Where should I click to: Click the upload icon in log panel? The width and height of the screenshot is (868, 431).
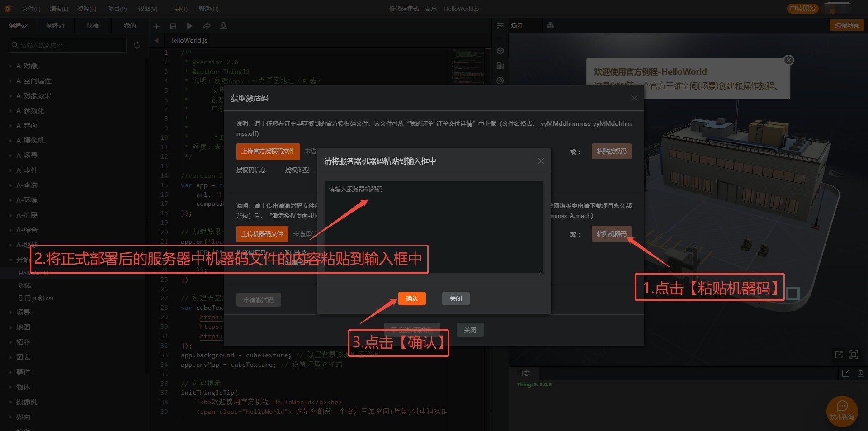pos(861,373)
